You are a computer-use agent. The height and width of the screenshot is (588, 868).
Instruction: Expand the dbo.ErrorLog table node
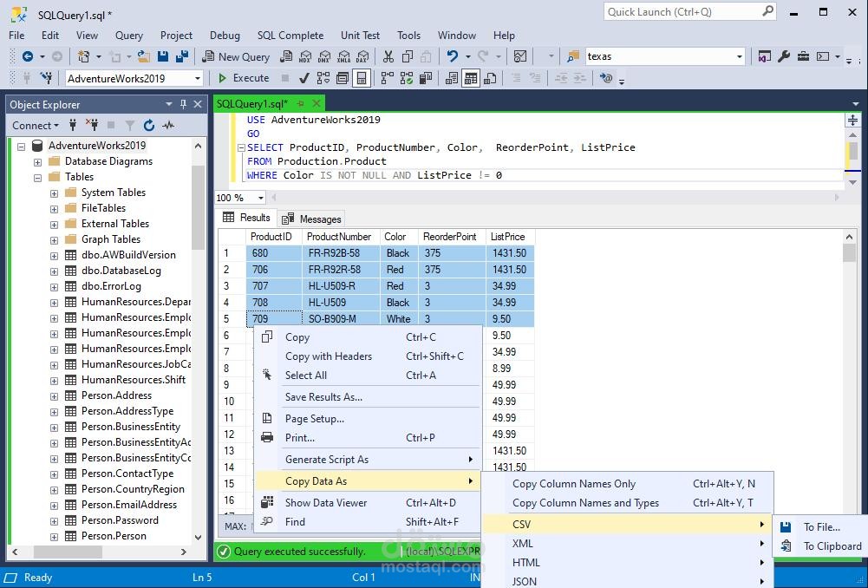tap(54, 287)
